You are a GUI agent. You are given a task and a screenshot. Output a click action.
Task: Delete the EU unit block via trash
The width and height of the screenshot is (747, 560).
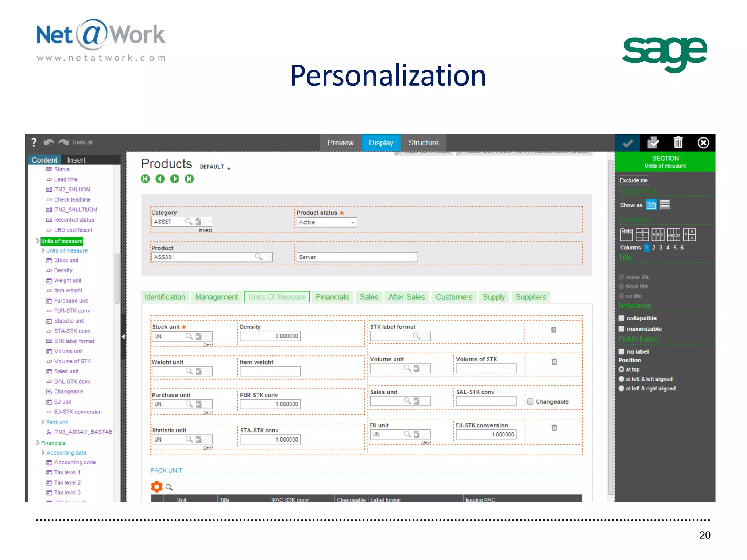pyautogui.click(x=554, y=428)
